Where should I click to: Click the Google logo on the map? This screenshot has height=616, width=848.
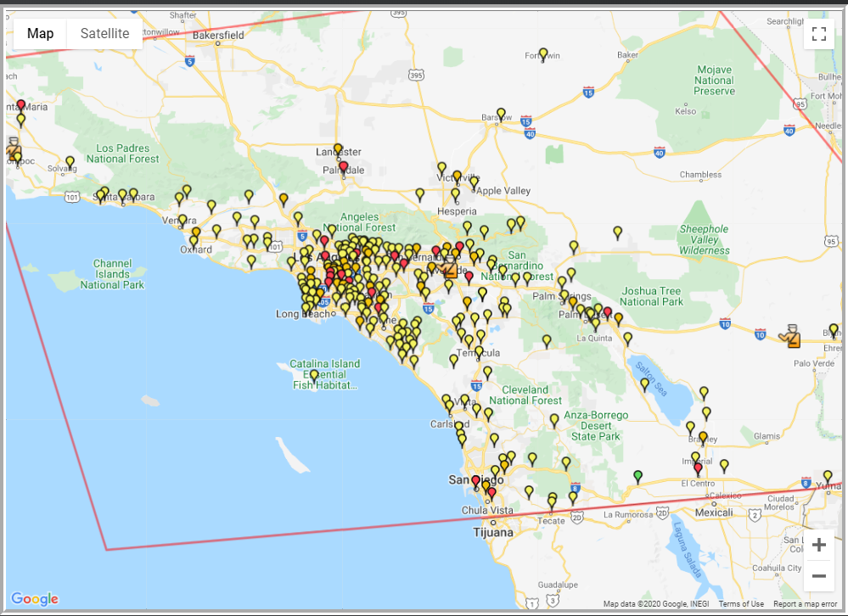pyautogui.click(x=35, y=599)
